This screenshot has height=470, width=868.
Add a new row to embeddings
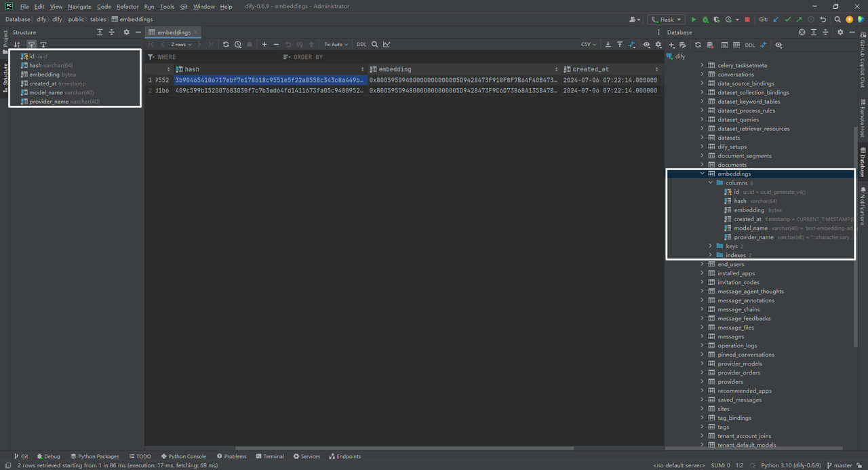264,44
